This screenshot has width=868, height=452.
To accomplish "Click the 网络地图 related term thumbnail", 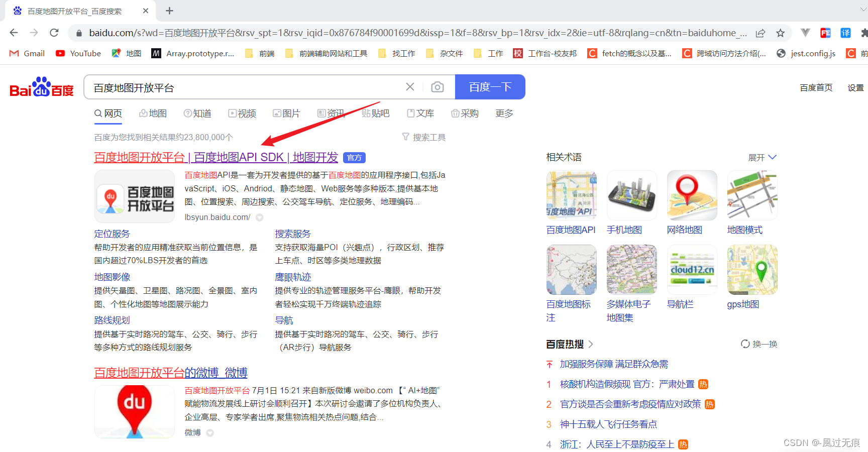I will coord(692,195).
